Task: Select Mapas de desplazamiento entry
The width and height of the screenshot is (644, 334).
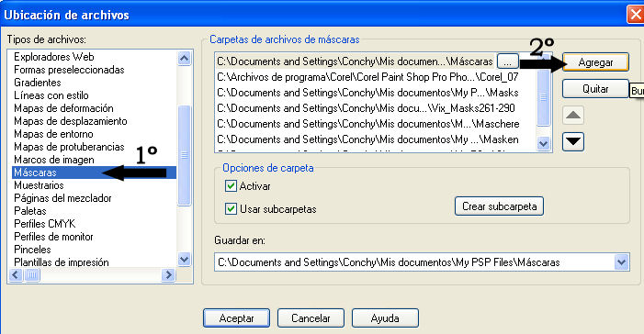Action: (70, 120)
